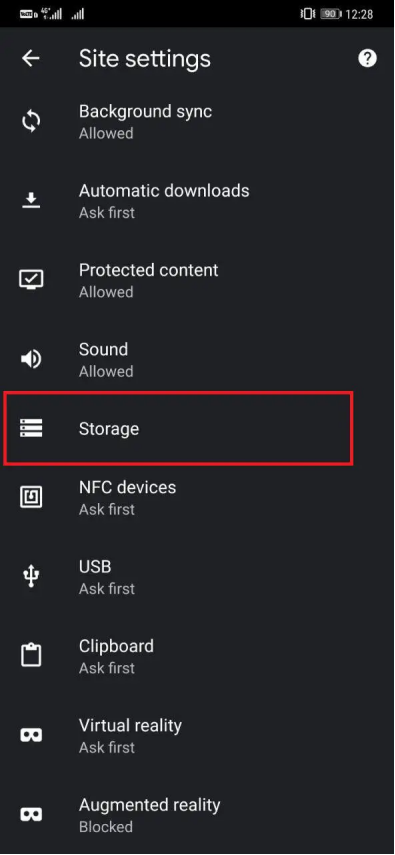Tap the Sound speaker icon

[x=31, y=359]
